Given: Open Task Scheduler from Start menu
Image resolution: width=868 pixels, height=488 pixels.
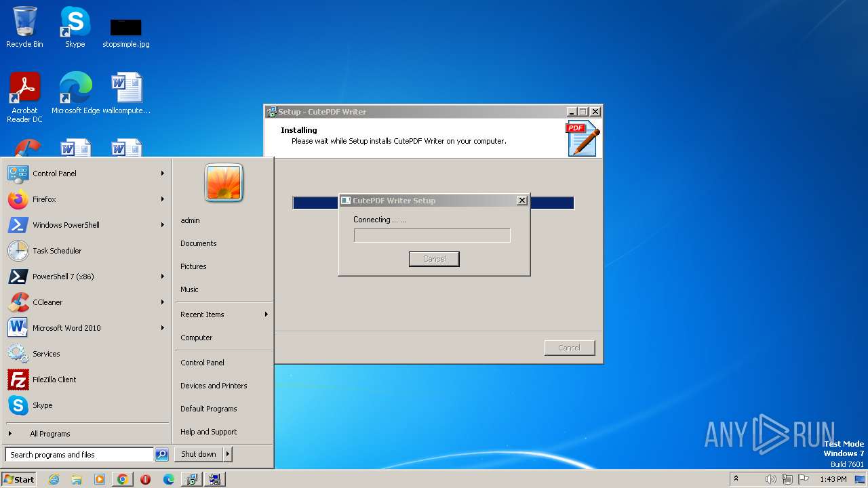Looking at the screenshot, I should click(86, 251).
